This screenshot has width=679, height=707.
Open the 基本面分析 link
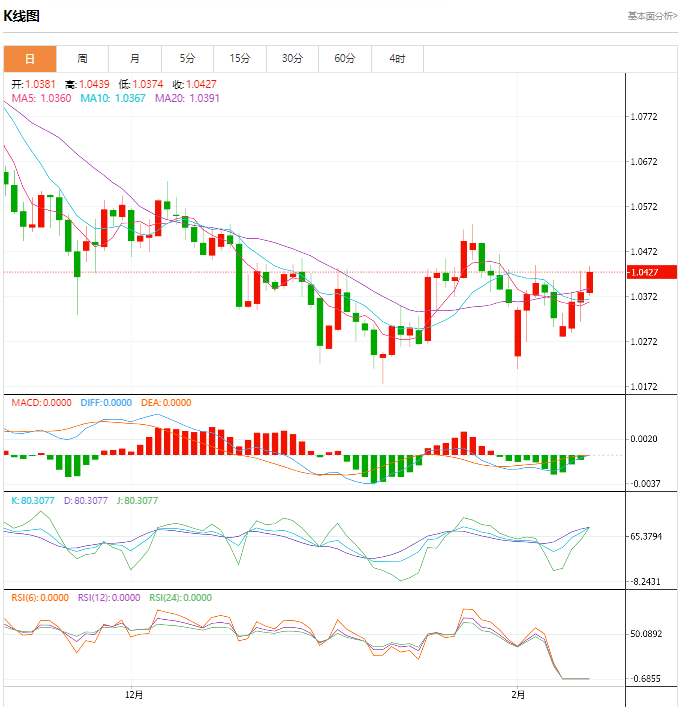[652, 16]
